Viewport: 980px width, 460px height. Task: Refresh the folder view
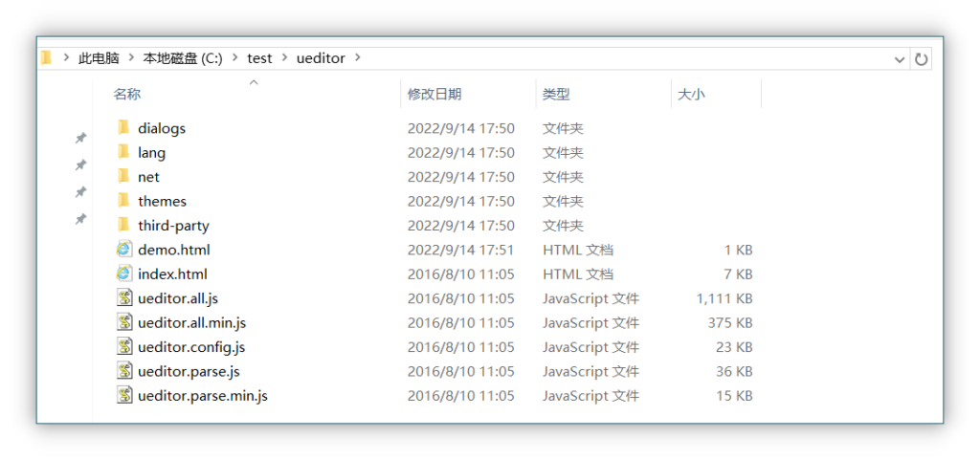[x=922, y=59]
